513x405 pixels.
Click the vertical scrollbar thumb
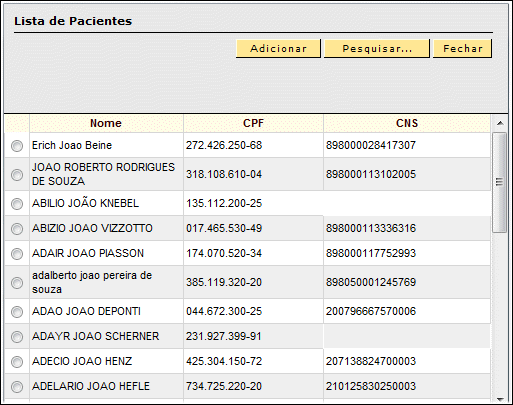pos(499,182)
